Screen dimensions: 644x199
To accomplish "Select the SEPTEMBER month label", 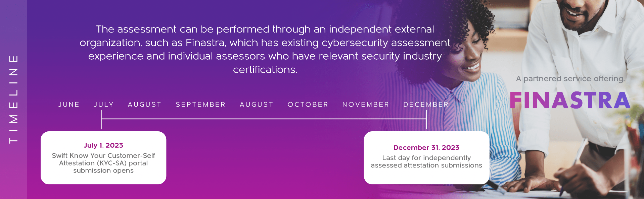I will (200, 105).
